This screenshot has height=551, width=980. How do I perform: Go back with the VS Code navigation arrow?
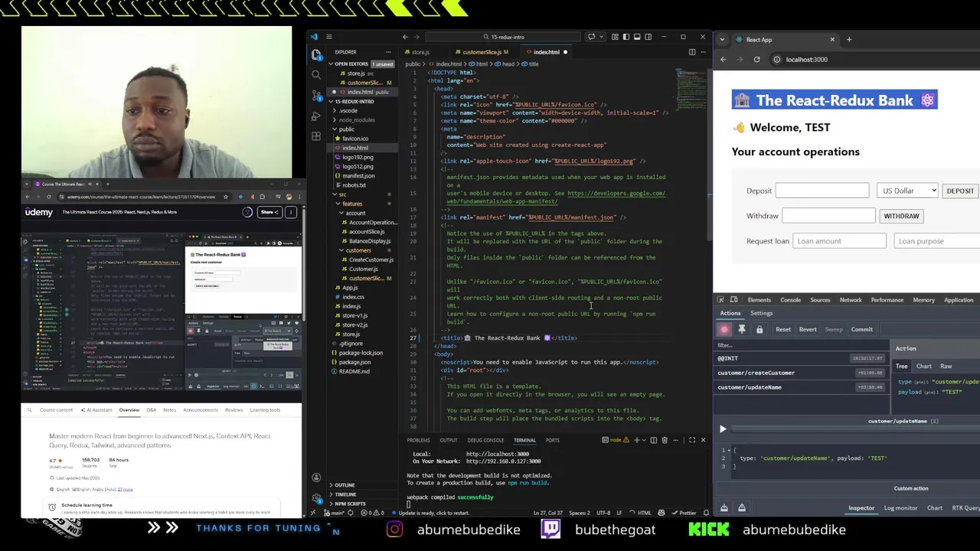click(x=405, y=37)
